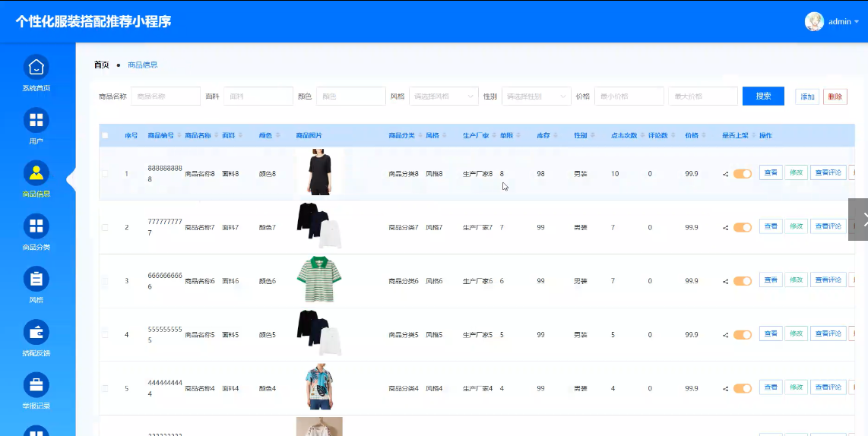Click 查看 button for 商品名称8

[x=771, y=172]
